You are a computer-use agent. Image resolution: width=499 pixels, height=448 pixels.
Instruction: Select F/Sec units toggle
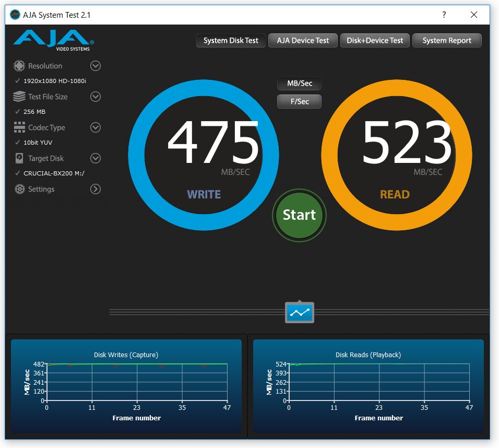point(299,102)
